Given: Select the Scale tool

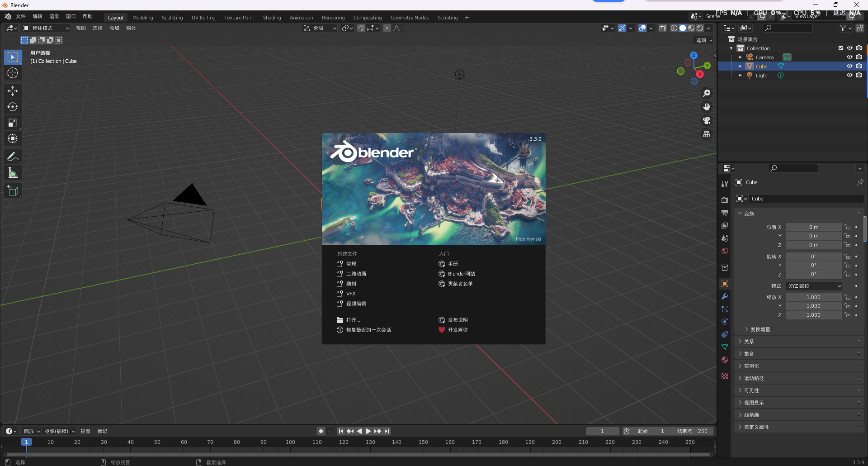Looking at the screenshot, I should 13,123.
